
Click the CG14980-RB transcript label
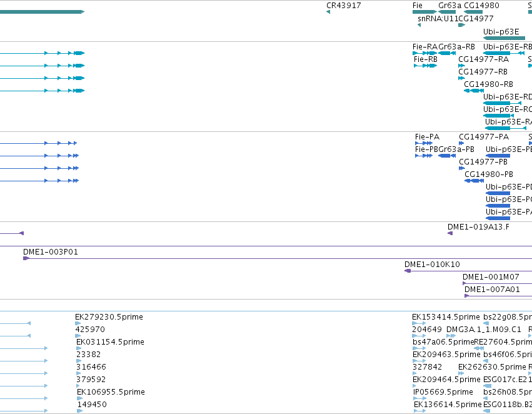point(488,84)
